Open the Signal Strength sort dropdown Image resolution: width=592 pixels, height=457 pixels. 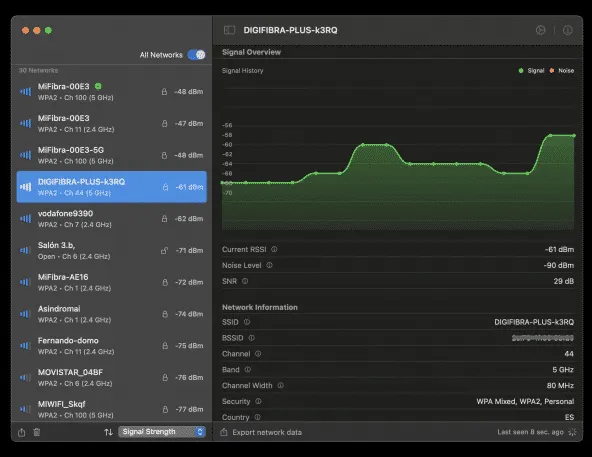pos(162,432)
